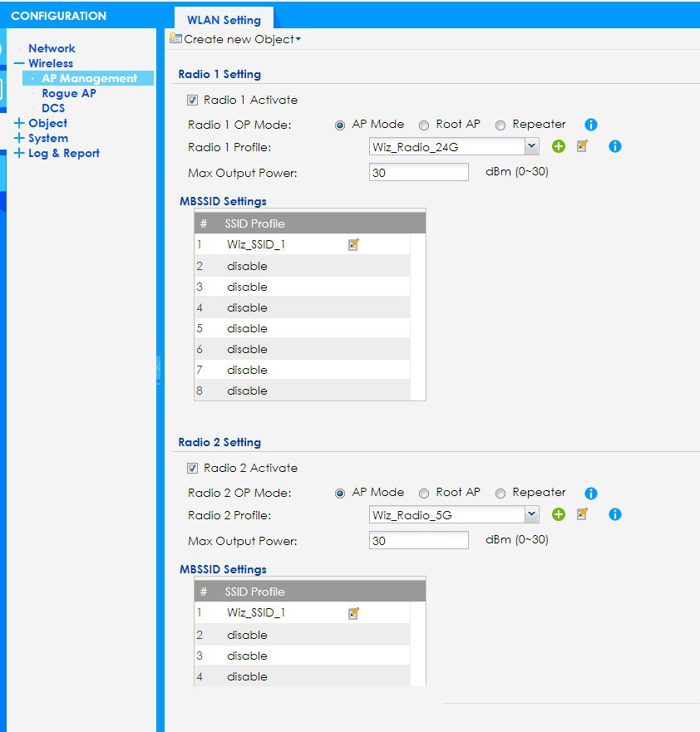The image size is (700, 732).
Task: Click the Radio 1 Max Output Power field
Action: [x=418, y=172]
